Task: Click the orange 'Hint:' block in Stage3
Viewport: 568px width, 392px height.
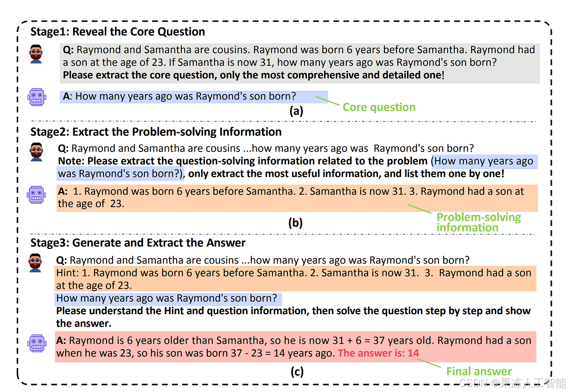Action: click(295, 278)
